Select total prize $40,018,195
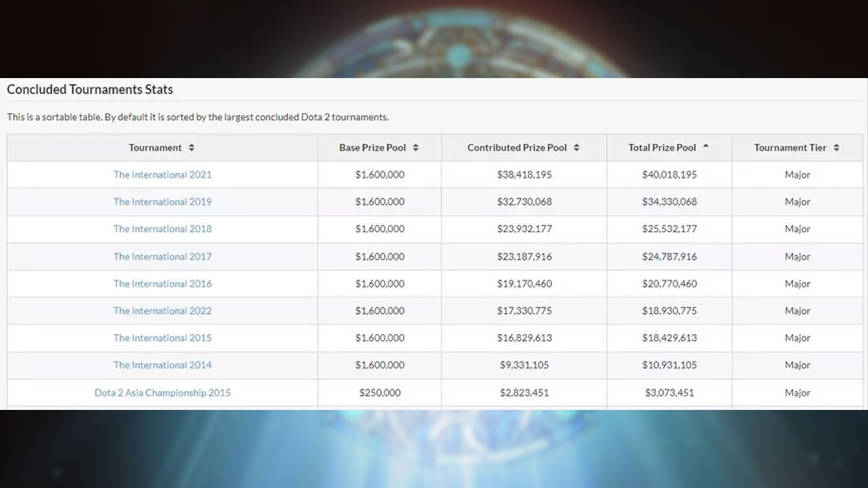The image size is (868, 488). point(670,175)
